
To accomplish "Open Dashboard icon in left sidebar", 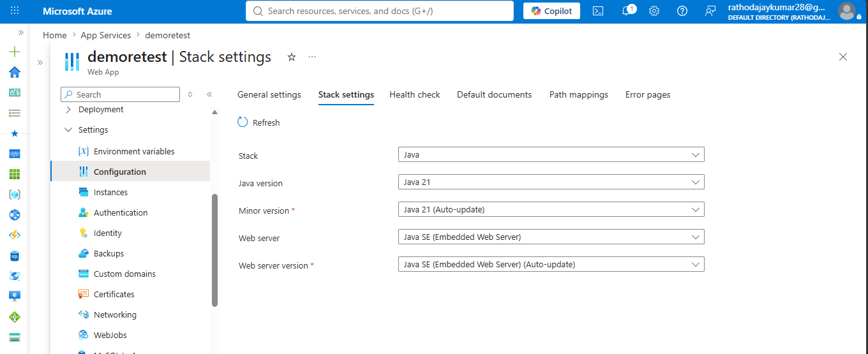I will (15, 92).
